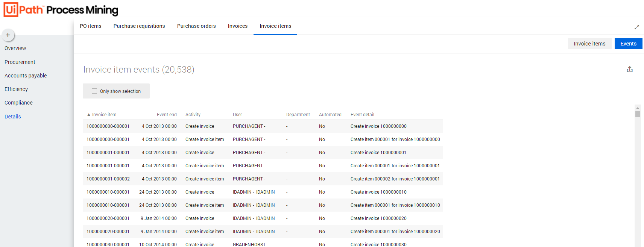Click the UiPath Process Mining logo
This screenshot has height=247, width=644.
[x=61, y=10]
